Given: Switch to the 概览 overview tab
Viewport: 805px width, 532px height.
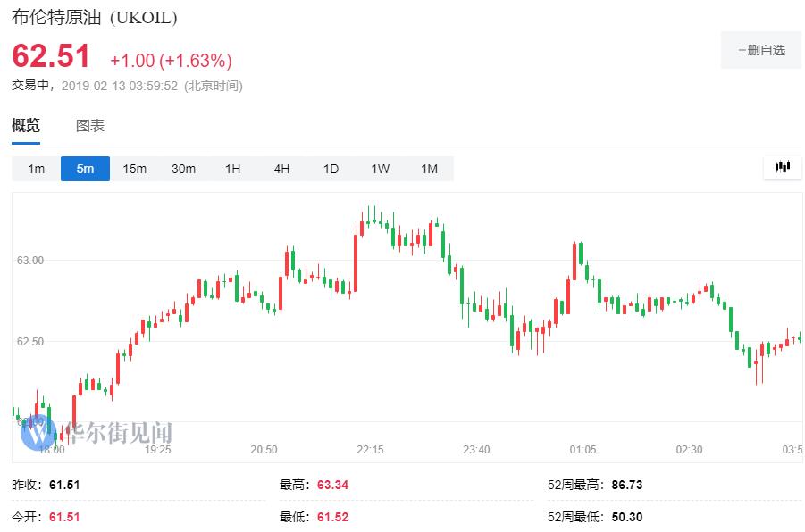Looking at the screenshot, I should [x=26, y=126].
